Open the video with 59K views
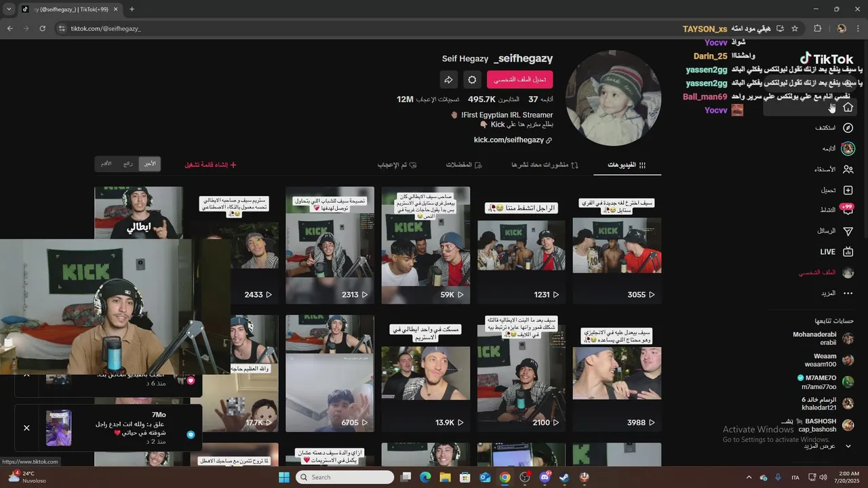868x488 pixels. click(x=425, y=245)
